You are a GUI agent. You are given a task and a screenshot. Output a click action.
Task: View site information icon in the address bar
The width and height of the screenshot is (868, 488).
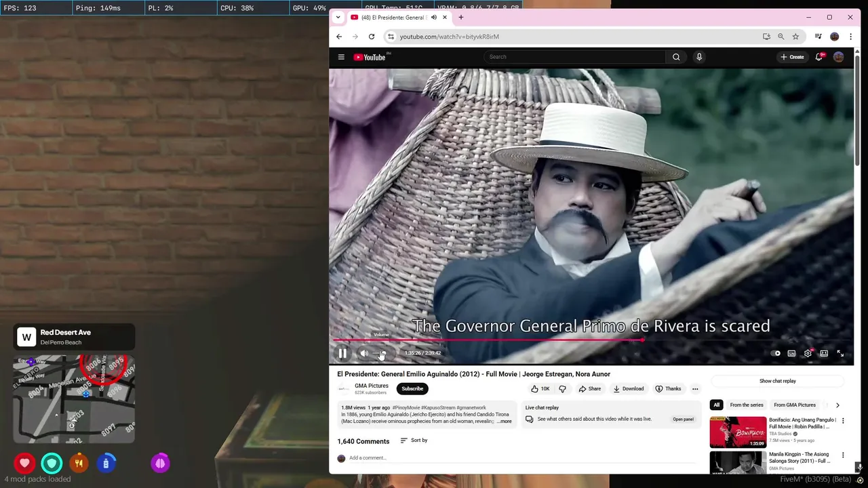click(391, 37)
